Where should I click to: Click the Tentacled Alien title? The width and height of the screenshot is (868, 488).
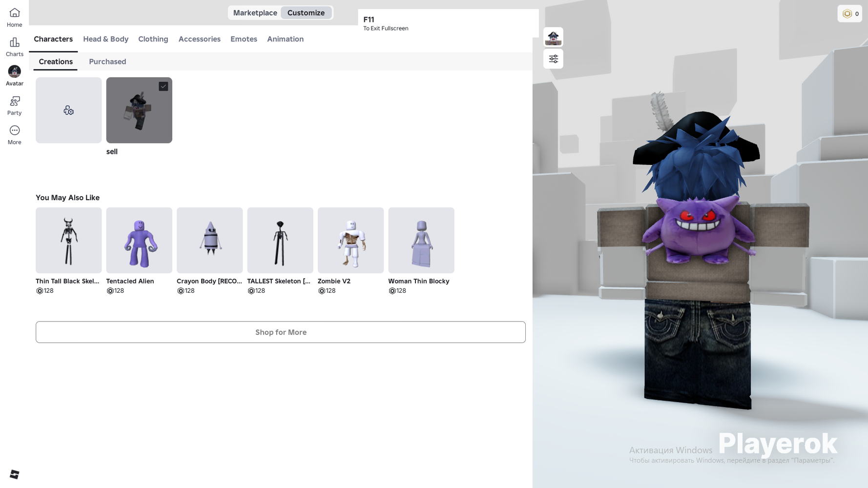[130, 281]
